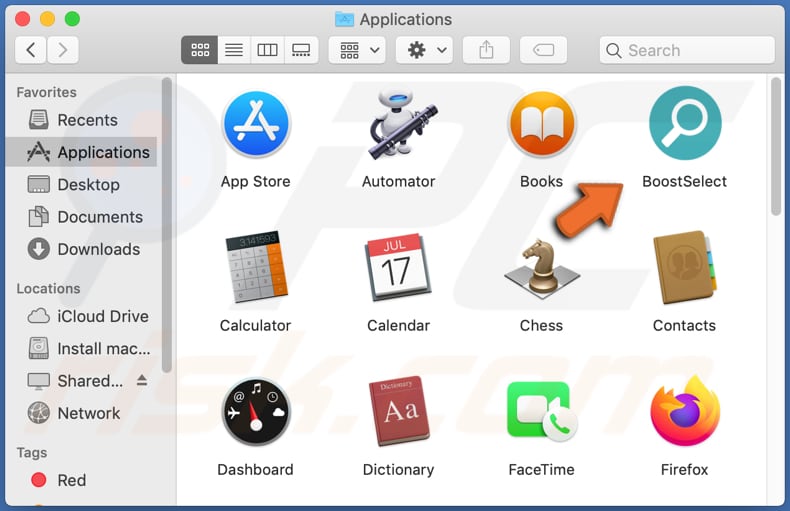
Task: Click the Edit Tags toolbar button
Action: click(543, 50)
